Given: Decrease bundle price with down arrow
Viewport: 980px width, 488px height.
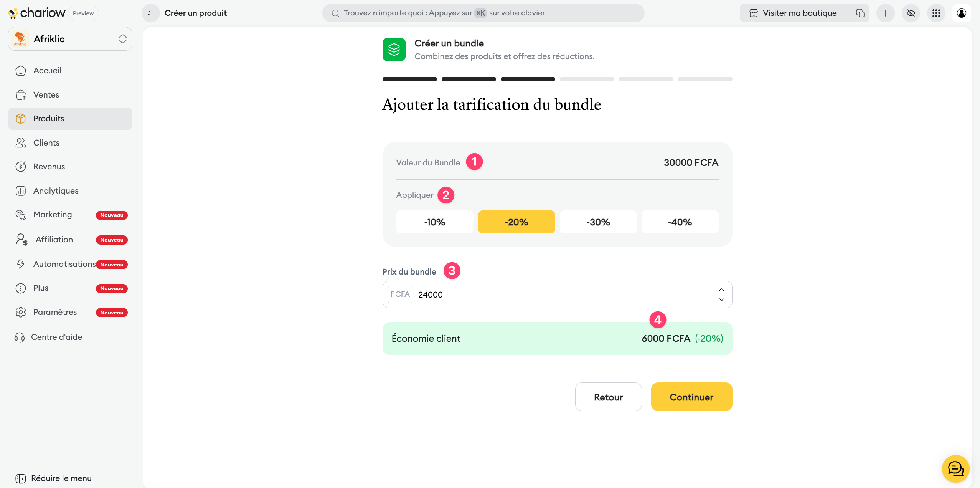Looking at the screenshot, I should click(x=721, y=299).
